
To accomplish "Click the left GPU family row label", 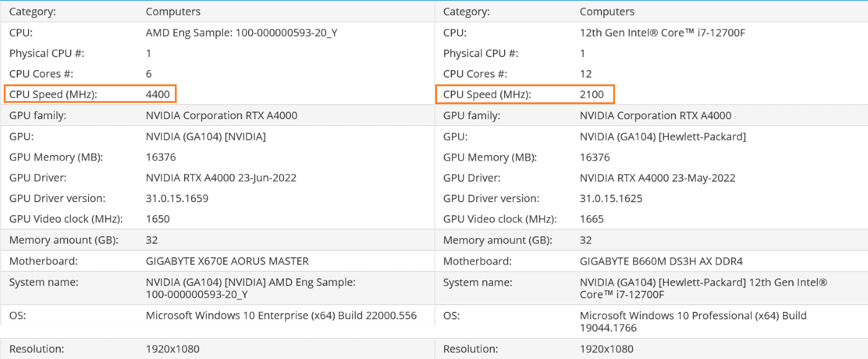I will pos(38,115).
